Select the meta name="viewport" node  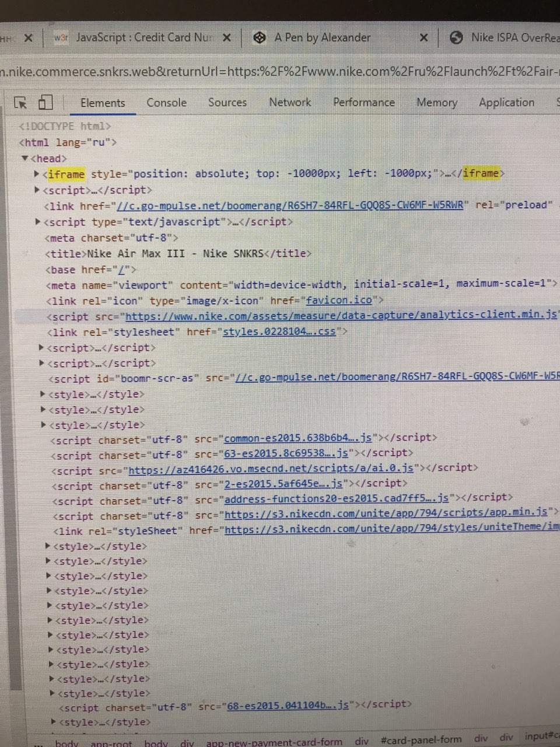(302, 285)
